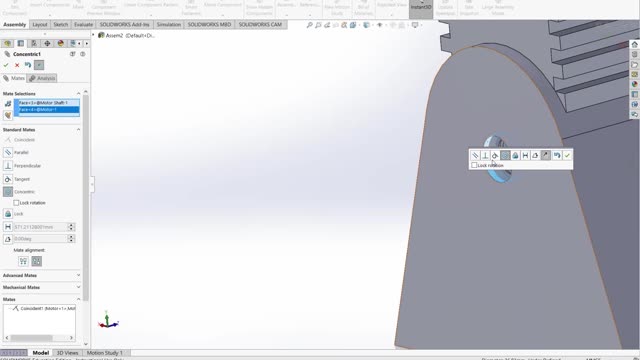The width and height of the screenshot is (640, 360).
Task: Click the PropertyManager vertical scrollbar
Action: coord(86,198)
